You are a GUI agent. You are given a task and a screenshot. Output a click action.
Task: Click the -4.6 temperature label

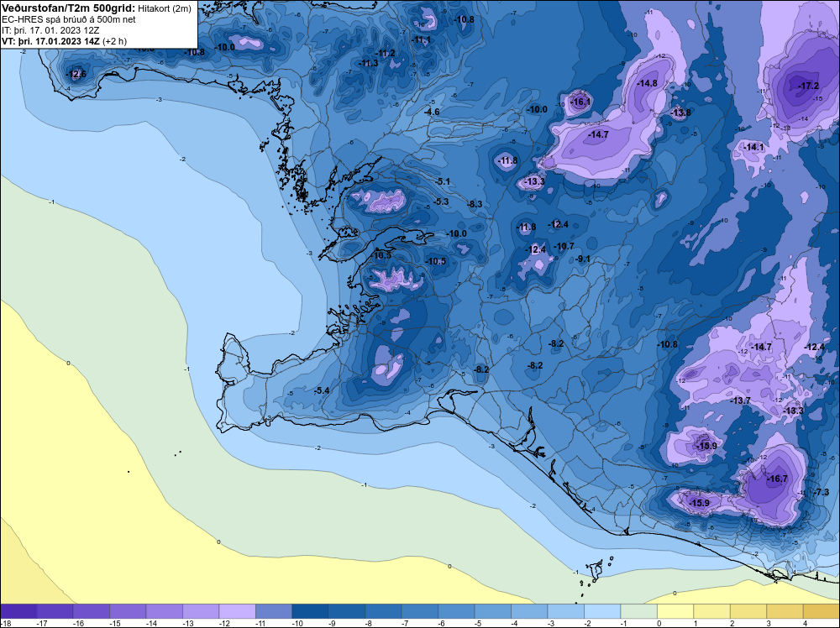pyautogui.click(x=432, y=112)
